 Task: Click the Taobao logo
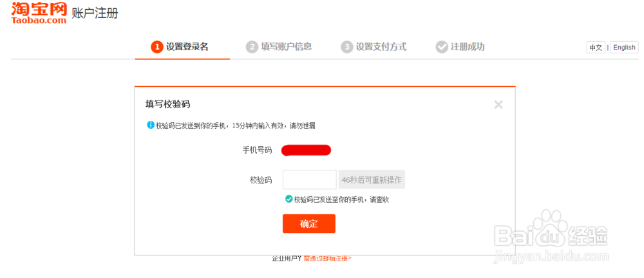[39, 13]
